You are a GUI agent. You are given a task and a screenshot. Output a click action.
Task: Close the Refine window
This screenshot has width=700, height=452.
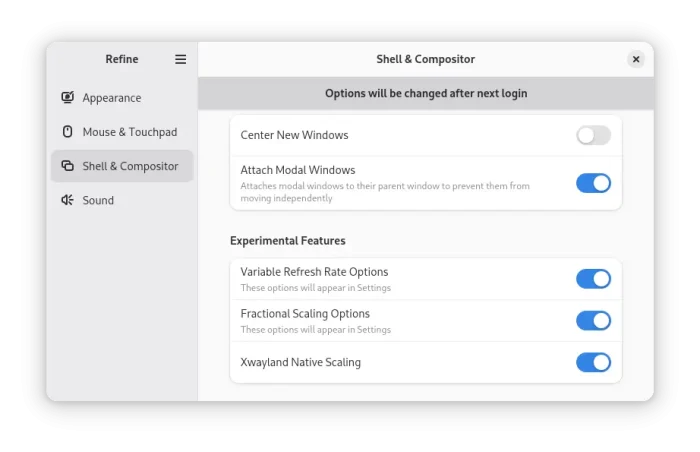coord(636,59)
